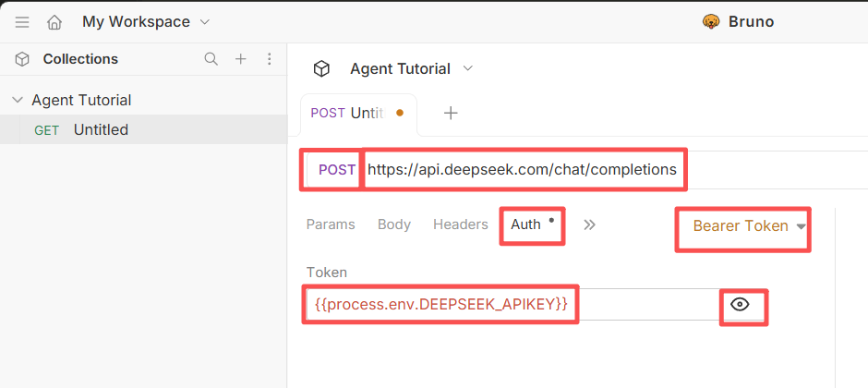Toggle token visibility with eye icon
868x388 pixels.
741,305
